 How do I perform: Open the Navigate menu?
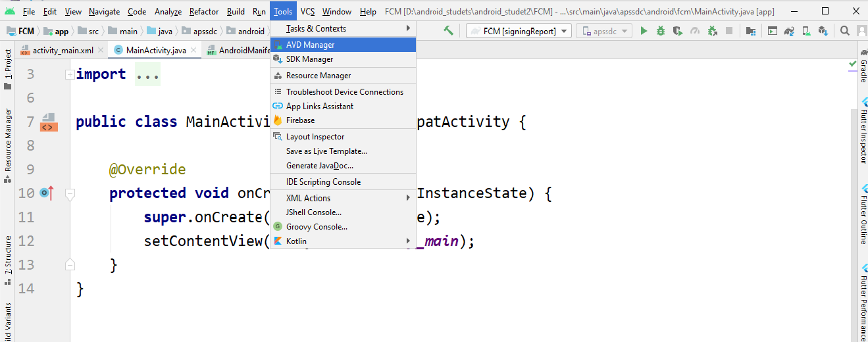click(104, 11)
